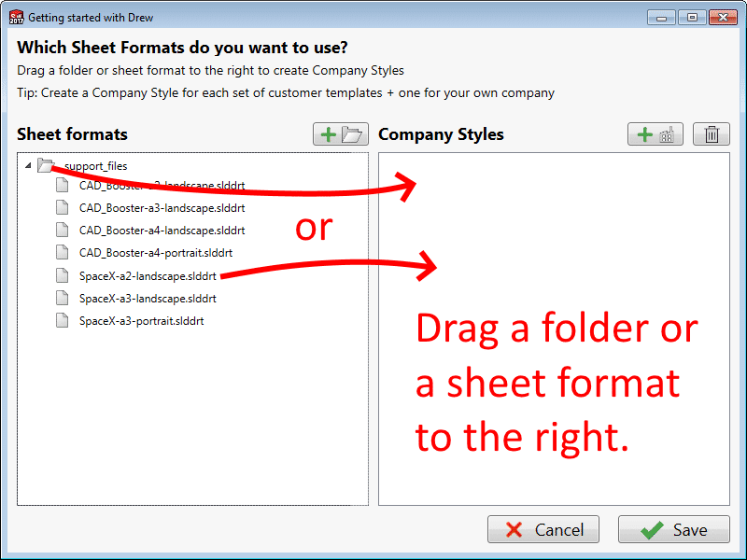Image resolution: width=747 pixels, height=560 pixels.
Task: Click the document icon beside CAD_Booster-a3-landscape.slddrt
Action: (62, 207)
